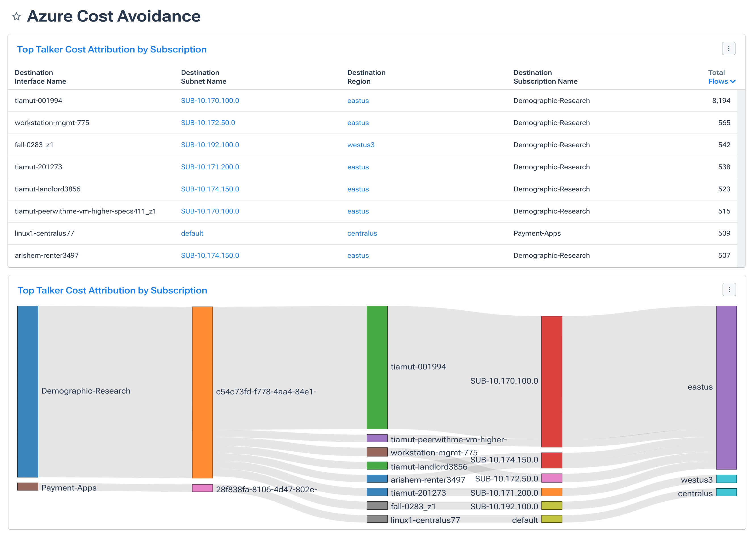Open the table panel's three-dot options menu
The height and width of the screenshot is (539, 756).
click(728, 49)
